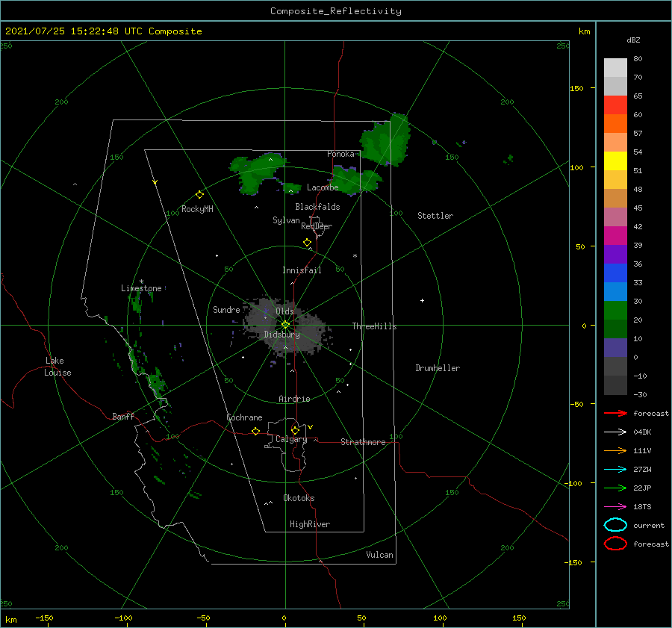The image size is (672, 628).
Task: Click the Strathmore label
Action: point(363,442)
